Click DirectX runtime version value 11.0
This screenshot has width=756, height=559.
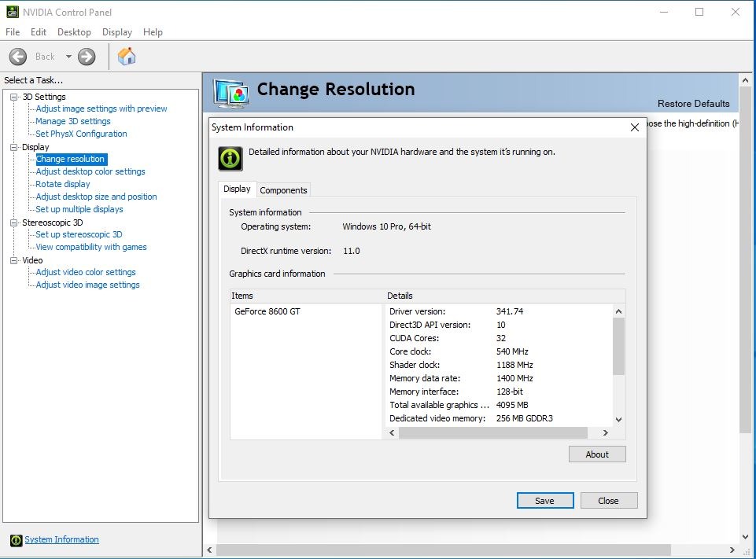[x=352, y=251]
